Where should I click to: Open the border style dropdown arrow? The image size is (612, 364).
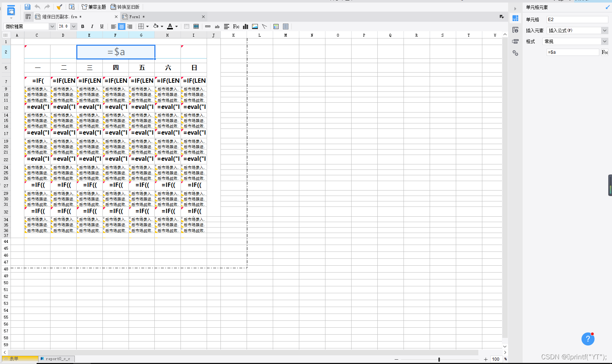pyautogui.click(x=147, y=26)
